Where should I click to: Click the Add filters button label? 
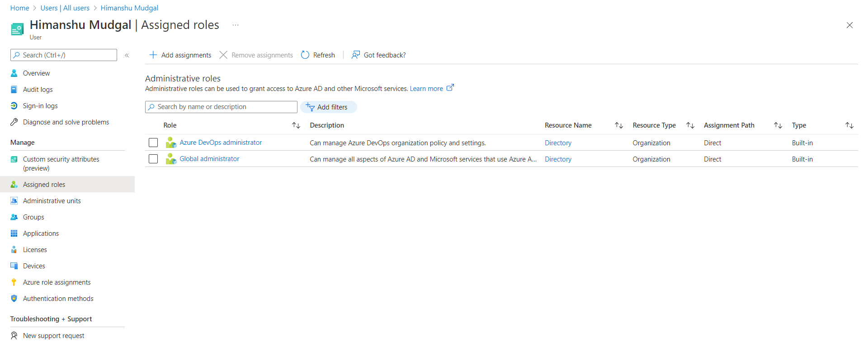coord(332,107)
